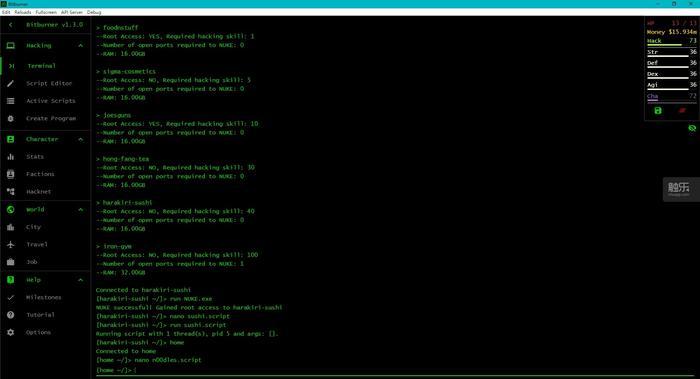Image resolution: width=700 pixels, height=379 pixels.
Task: Open the Hacknet nodes icon
Action: 11,192
